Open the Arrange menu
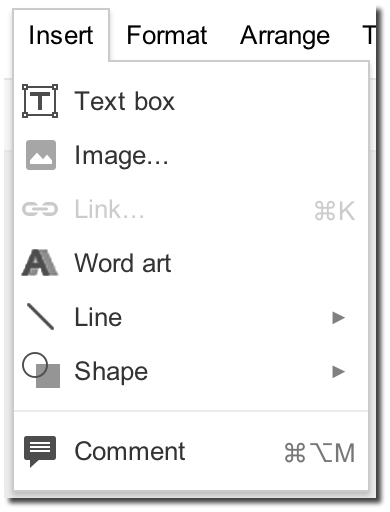 pos(285,36)
